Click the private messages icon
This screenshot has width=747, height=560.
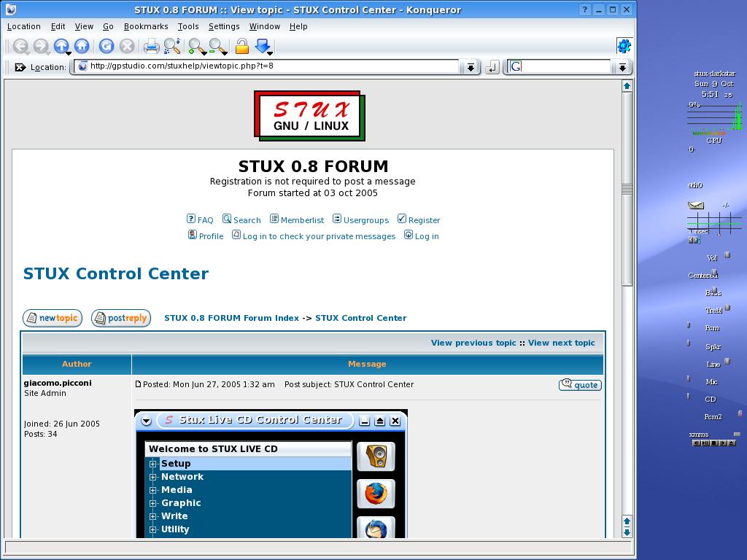(236, 234)
